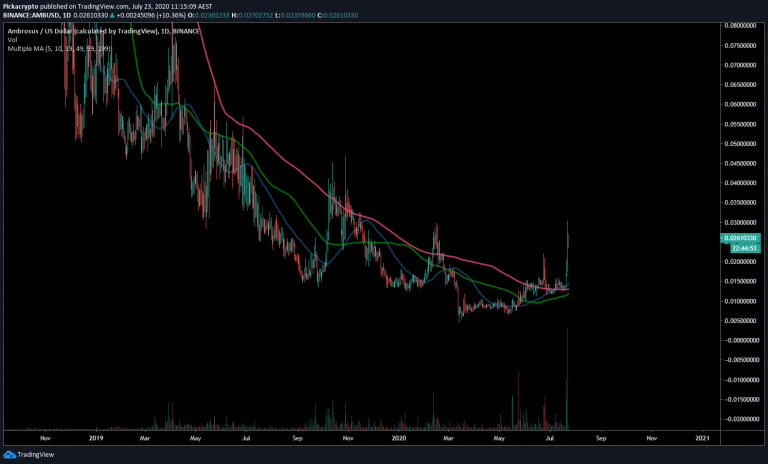The height and width of the screenshot is (464, 768).
Task: Click the -0.02000000 price axis label
Action: [x=741, y=419]
